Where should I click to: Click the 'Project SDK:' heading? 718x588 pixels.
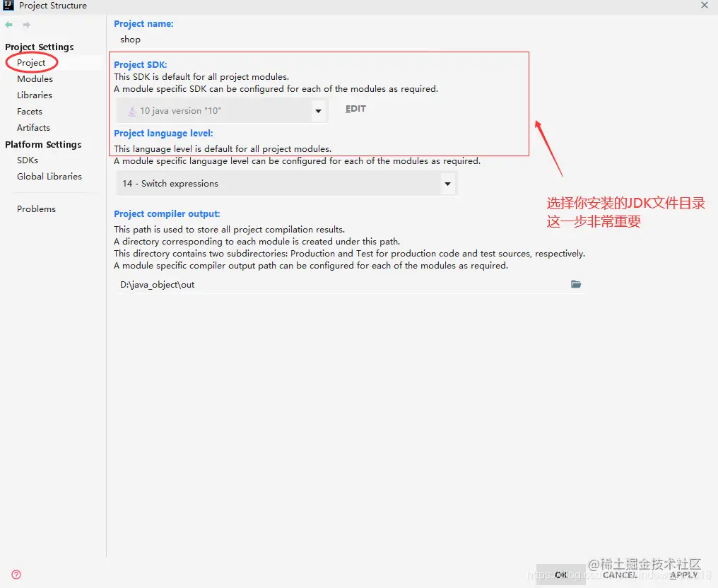click(140, 64)
